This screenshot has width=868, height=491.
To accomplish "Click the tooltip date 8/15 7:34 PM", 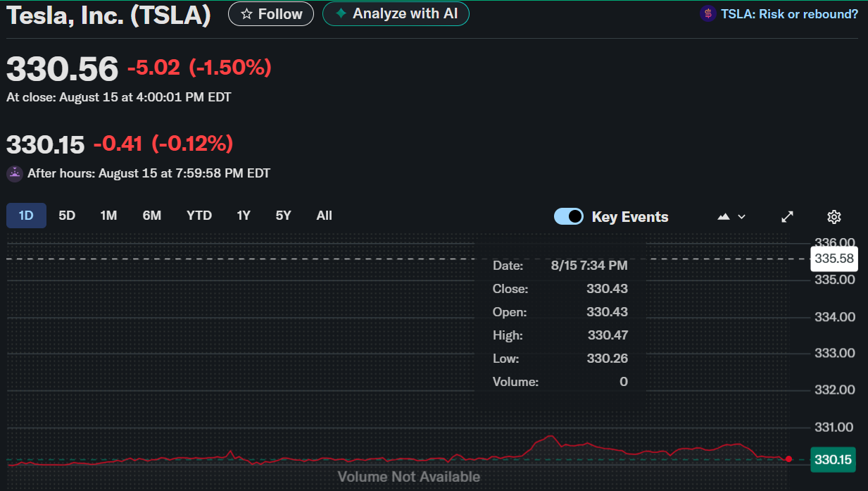I will coord(589,266).
